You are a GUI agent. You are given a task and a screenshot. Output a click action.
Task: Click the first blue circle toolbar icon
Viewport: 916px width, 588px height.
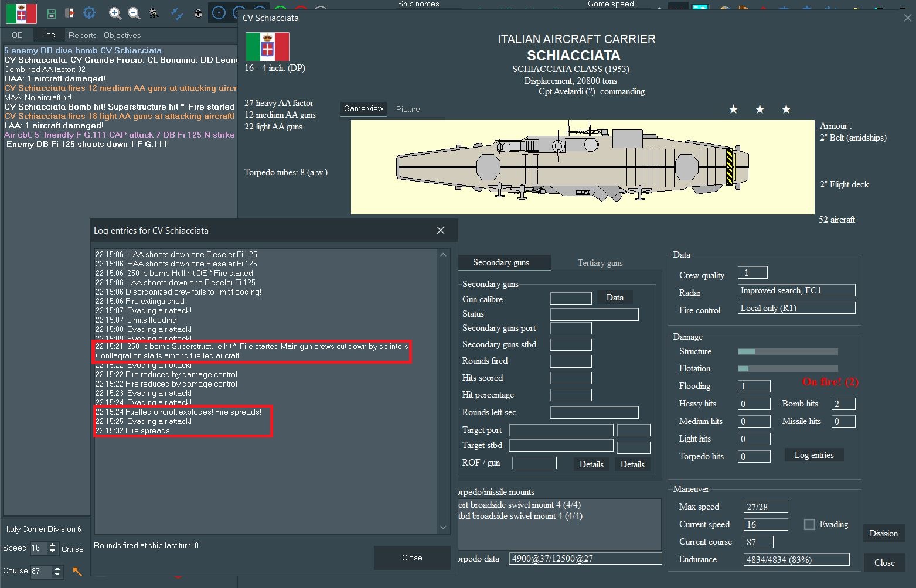pos(219,13)
